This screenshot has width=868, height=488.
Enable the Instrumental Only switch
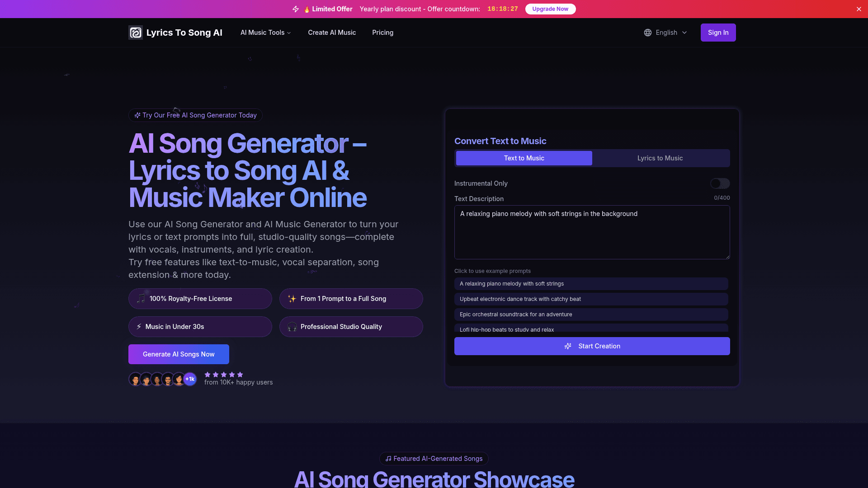pos(720,183)
